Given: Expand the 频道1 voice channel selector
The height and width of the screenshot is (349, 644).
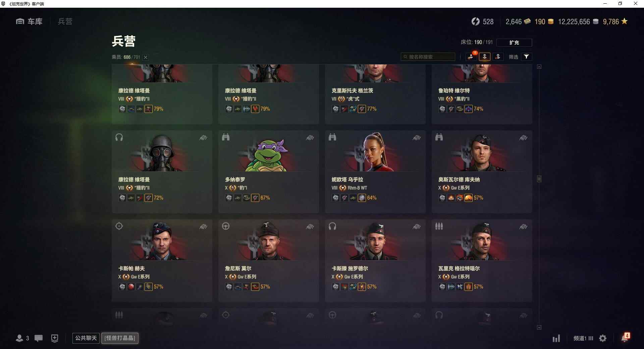Looking at the screenshot, I should point(583,338).
